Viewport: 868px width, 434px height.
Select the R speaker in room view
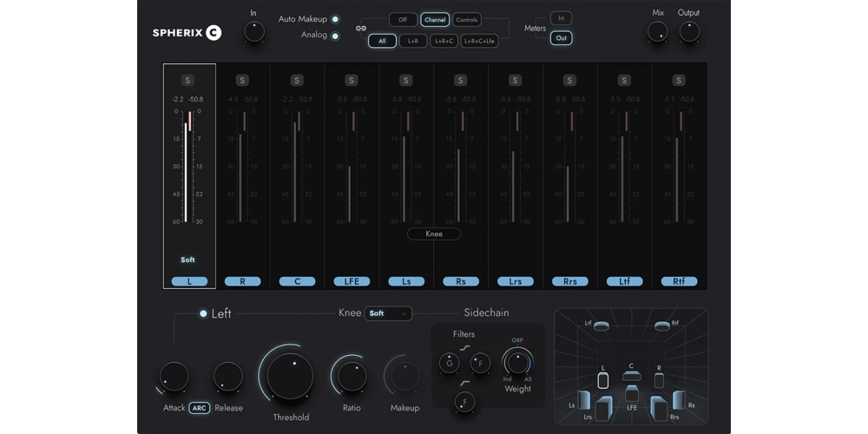(659, 380)
